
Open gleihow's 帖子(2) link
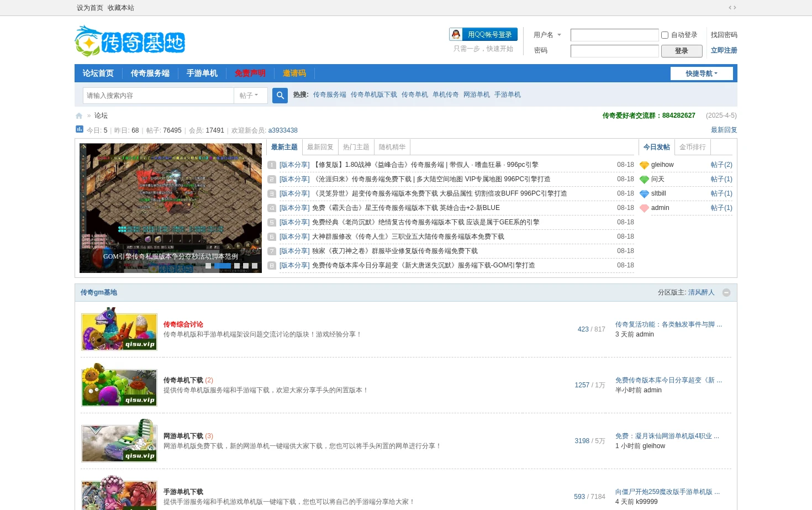point(721,165)
